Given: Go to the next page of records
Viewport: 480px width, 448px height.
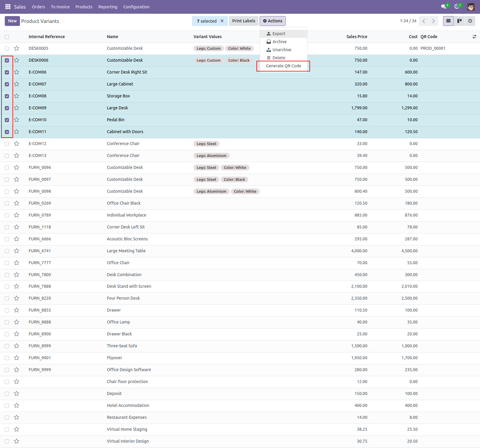Looking at the screenshot, I should point(433,21).
